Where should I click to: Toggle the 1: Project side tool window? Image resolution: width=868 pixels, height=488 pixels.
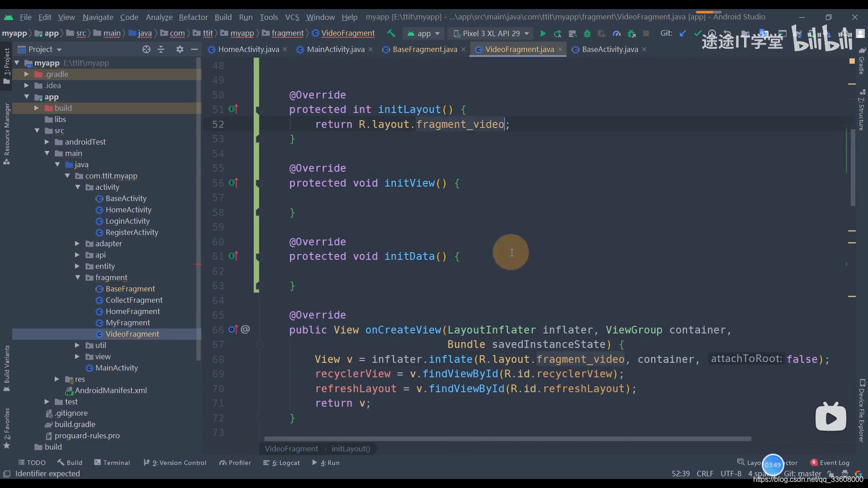[x=6, y=66]
